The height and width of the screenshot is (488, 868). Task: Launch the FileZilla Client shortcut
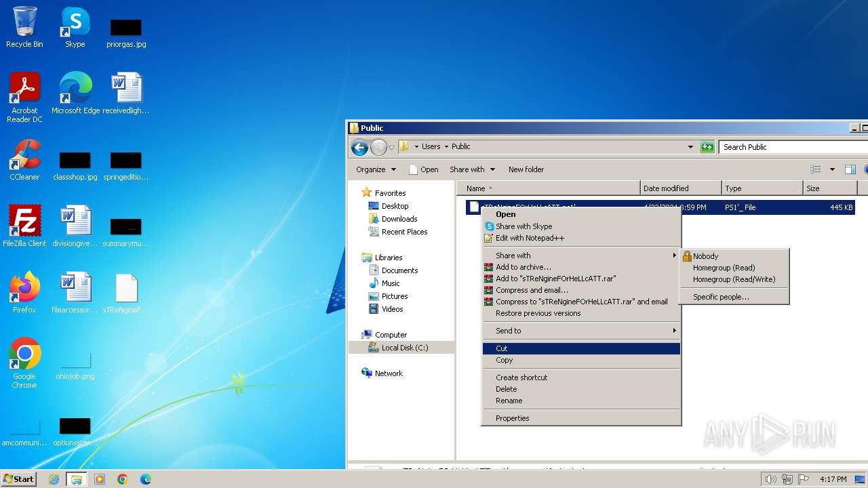pos(24,226)
